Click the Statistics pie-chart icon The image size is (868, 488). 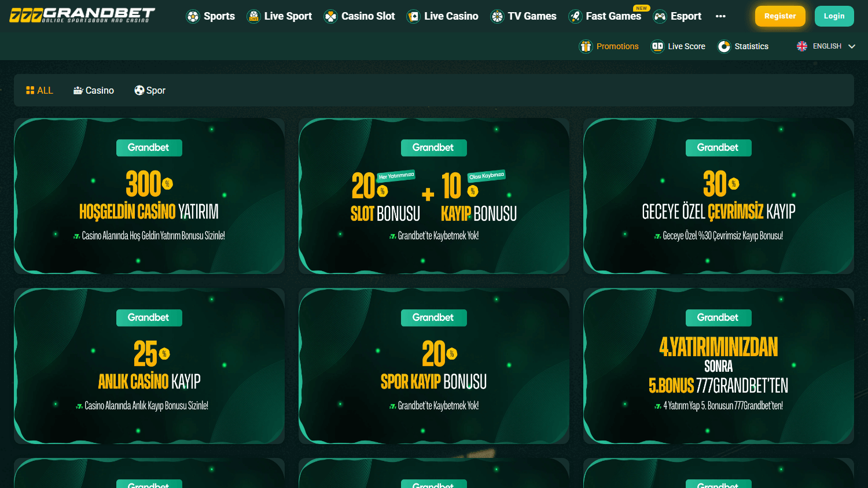pyautogui.click(x=724, y=46)
